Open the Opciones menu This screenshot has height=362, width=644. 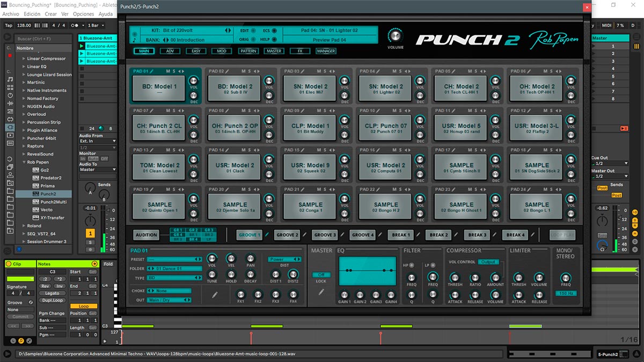click(83, 14)
